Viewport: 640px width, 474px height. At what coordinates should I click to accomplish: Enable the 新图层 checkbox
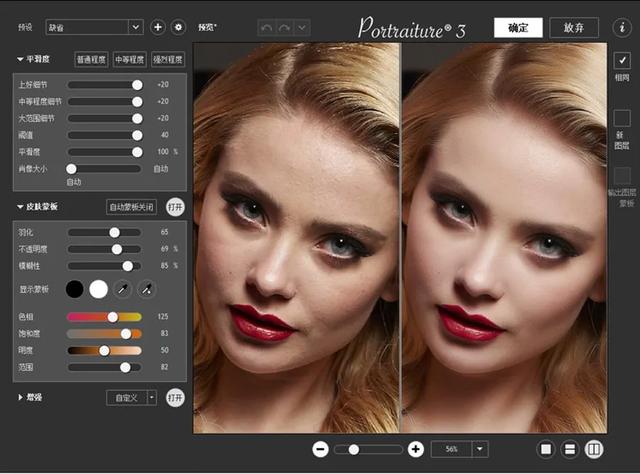pos(622,118)
